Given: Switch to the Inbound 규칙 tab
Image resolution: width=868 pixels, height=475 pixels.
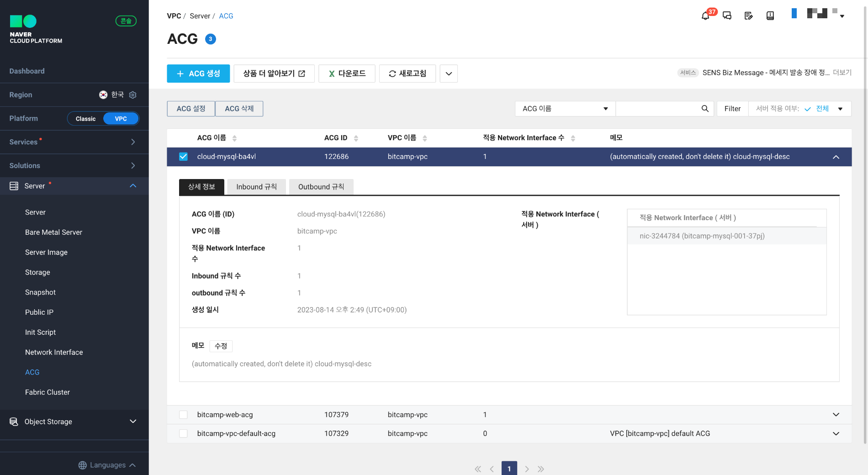Looking at the screenshot, I should pyautogui.click(x=256, y=187).
